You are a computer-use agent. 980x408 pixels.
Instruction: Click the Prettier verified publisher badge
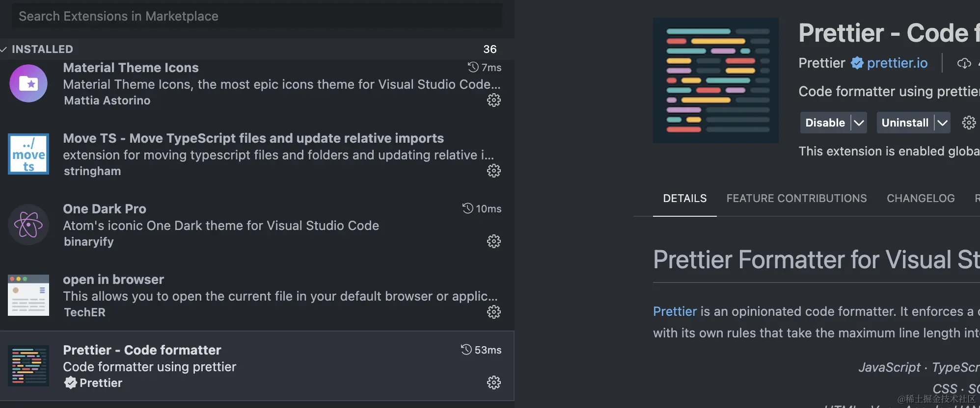[857, 63]
